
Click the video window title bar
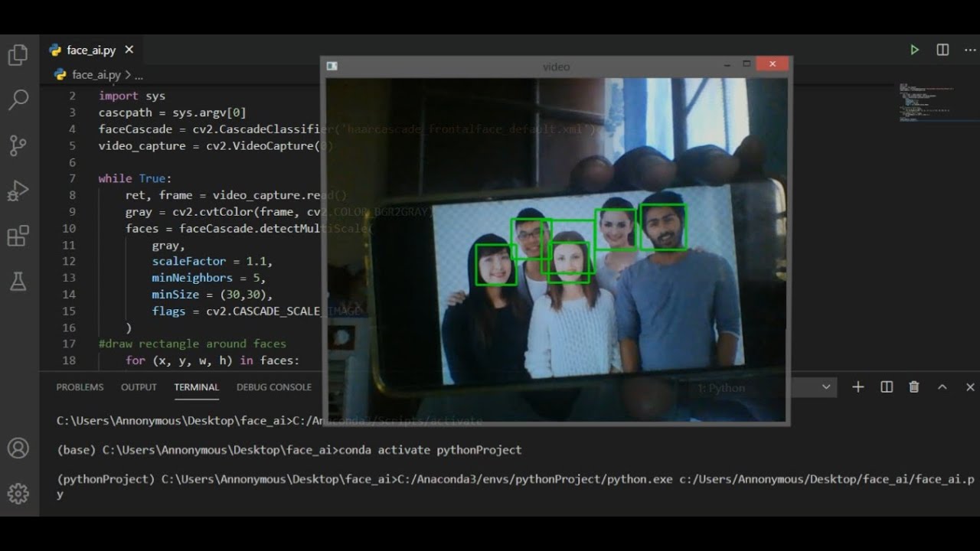coord(557,67)
